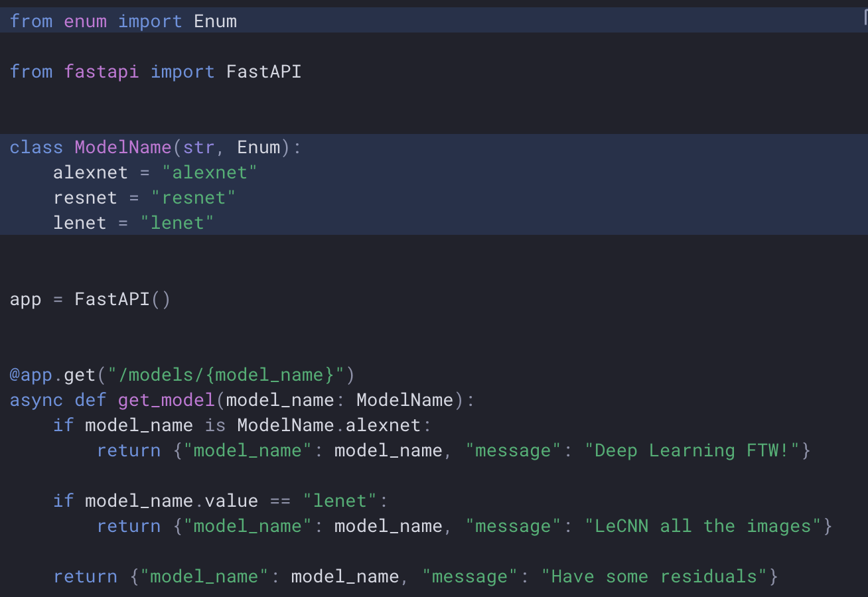The image size is (868, 597).
Task: Click the "resnet" string literal
Action: (193, 198)
